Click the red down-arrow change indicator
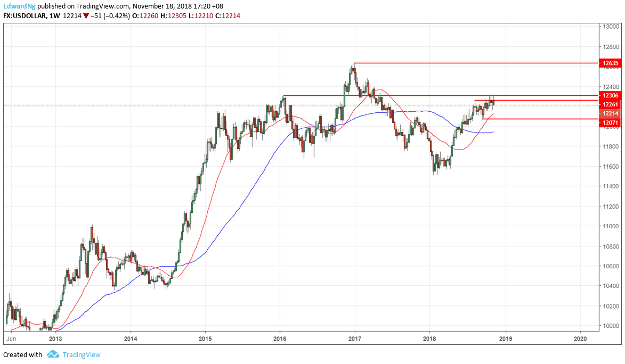 click(86, 16)
